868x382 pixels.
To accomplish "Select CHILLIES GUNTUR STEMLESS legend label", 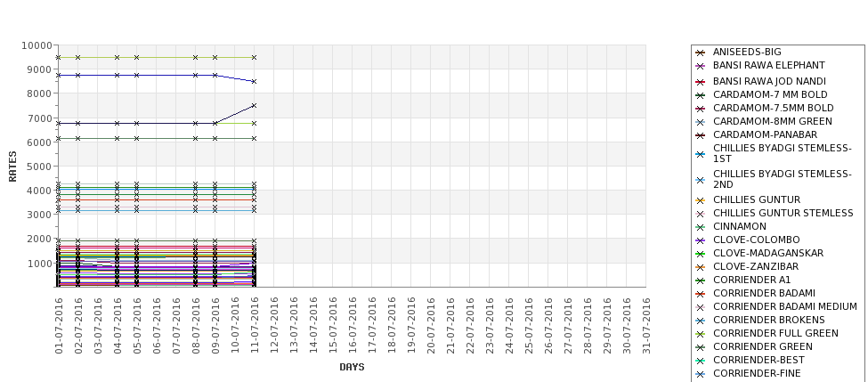I will pyautogui.click(x=783, y=213).
